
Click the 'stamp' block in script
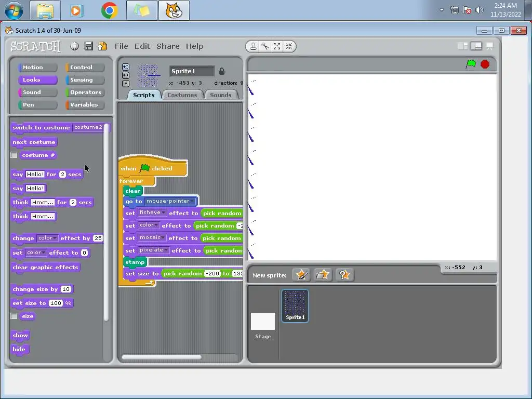point(135,262)
